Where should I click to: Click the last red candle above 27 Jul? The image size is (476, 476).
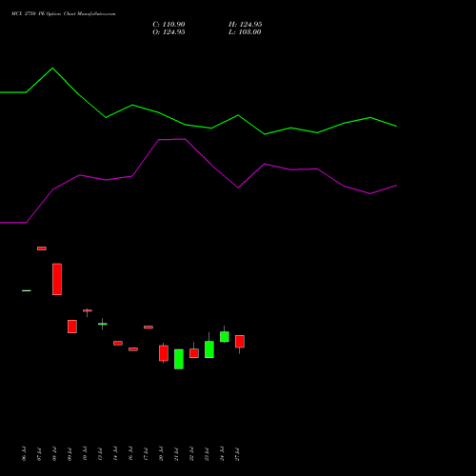(x=240, y=342)
